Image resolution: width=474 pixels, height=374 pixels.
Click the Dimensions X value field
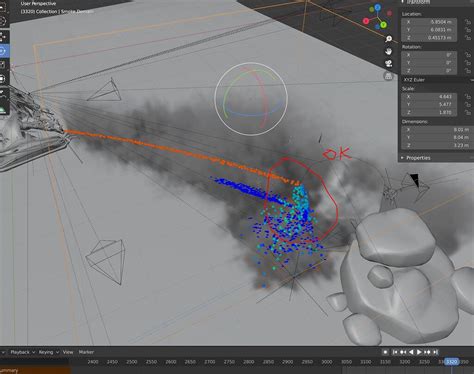437,129
